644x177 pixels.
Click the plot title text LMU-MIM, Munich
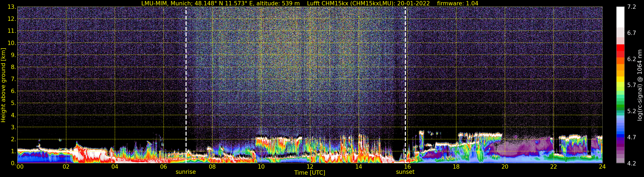(167, 3)
